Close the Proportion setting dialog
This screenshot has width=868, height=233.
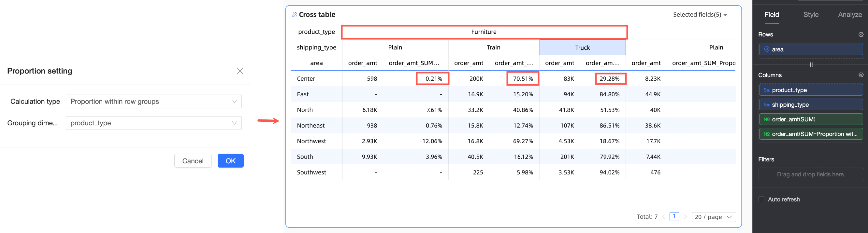[240, 71]
